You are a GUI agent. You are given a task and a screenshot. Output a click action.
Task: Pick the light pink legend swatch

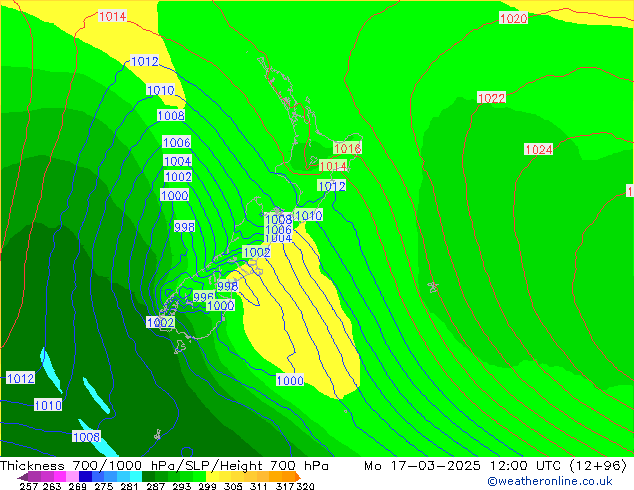[x=72, y=476]
